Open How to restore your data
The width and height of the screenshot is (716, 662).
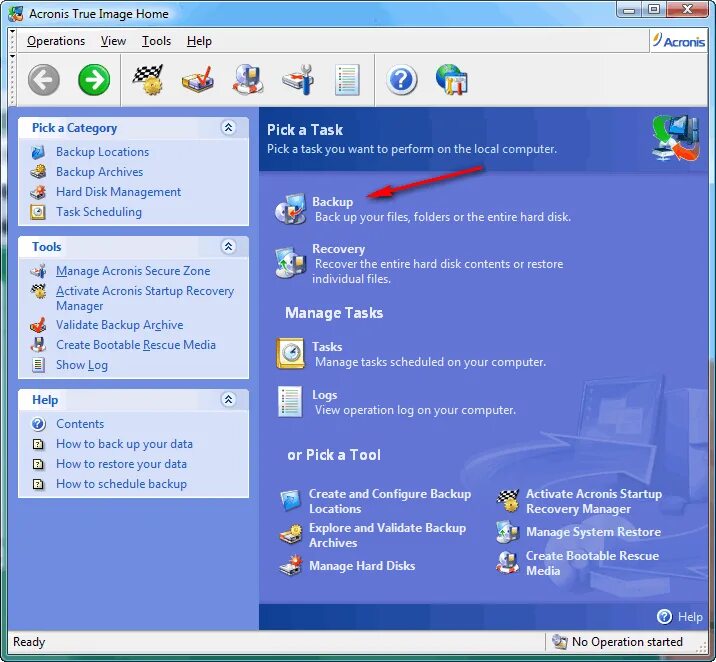121,464
